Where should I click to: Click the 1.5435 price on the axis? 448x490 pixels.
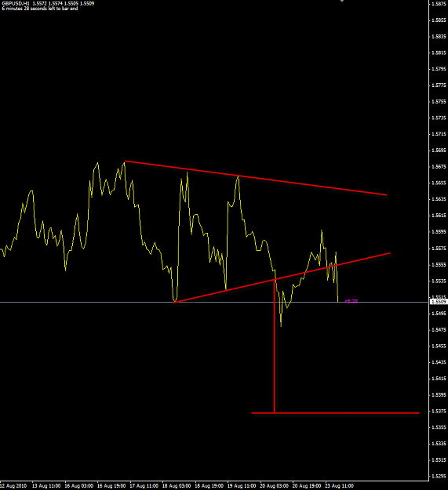coord(439,362)
